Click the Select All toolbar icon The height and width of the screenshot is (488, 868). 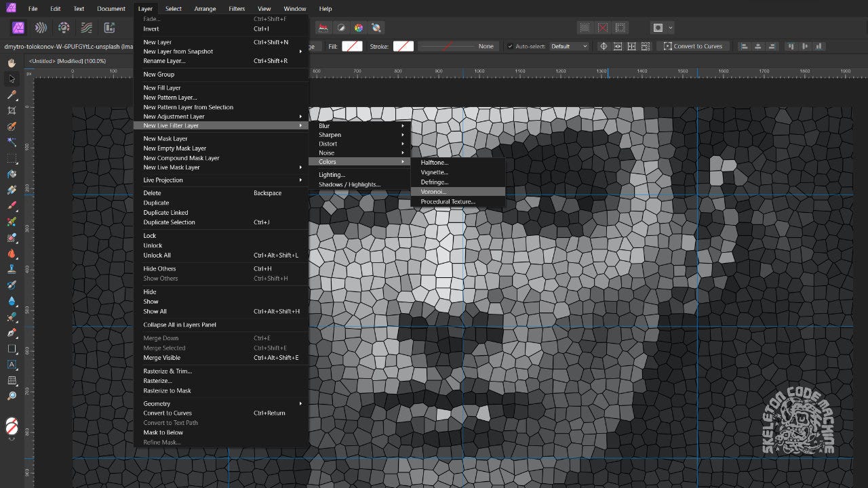pos(585,28)
